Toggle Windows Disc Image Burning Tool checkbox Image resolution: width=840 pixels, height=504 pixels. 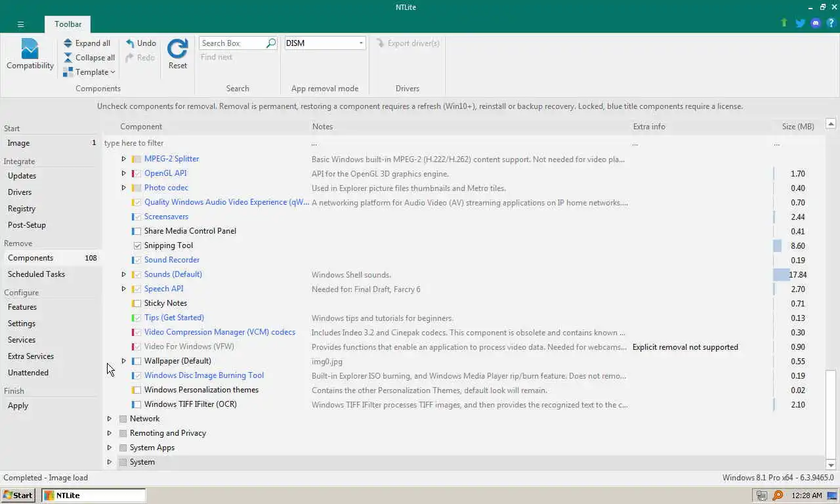click(137, 375)
